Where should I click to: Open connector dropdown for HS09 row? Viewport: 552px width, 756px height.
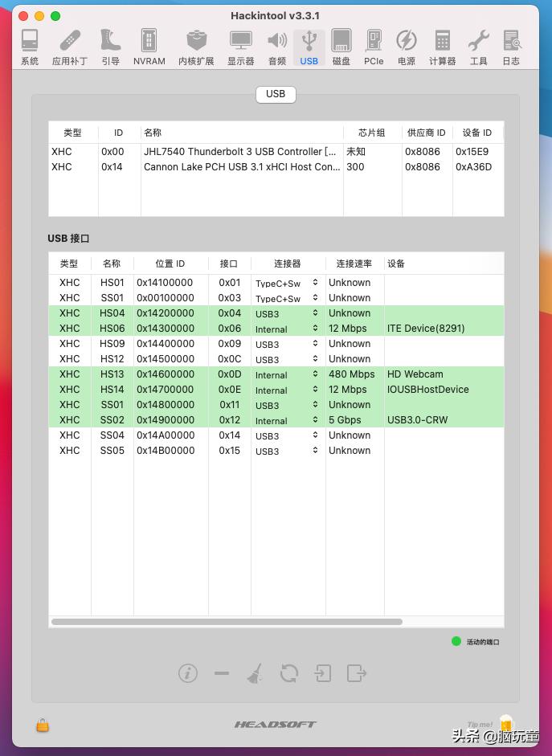point(288,344)
